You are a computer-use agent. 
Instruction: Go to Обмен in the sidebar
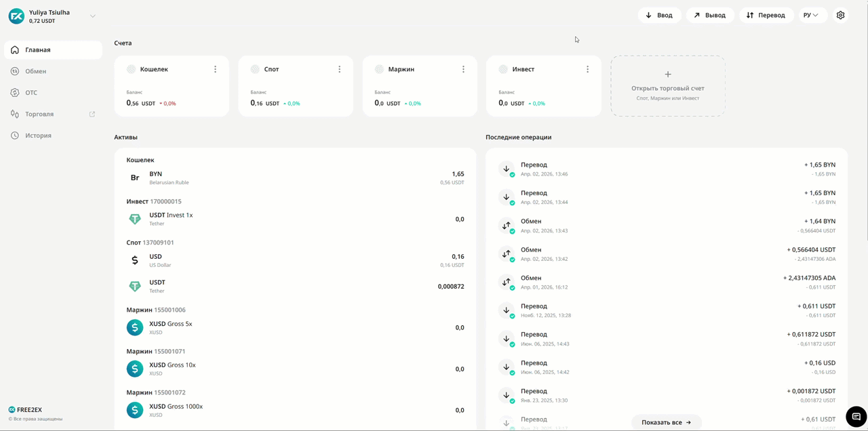[36, 71]
